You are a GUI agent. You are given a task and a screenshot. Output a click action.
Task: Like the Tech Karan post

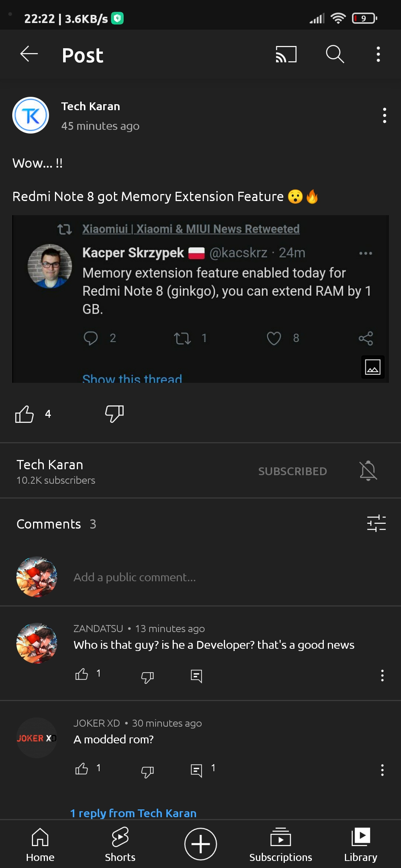(25, 414)
